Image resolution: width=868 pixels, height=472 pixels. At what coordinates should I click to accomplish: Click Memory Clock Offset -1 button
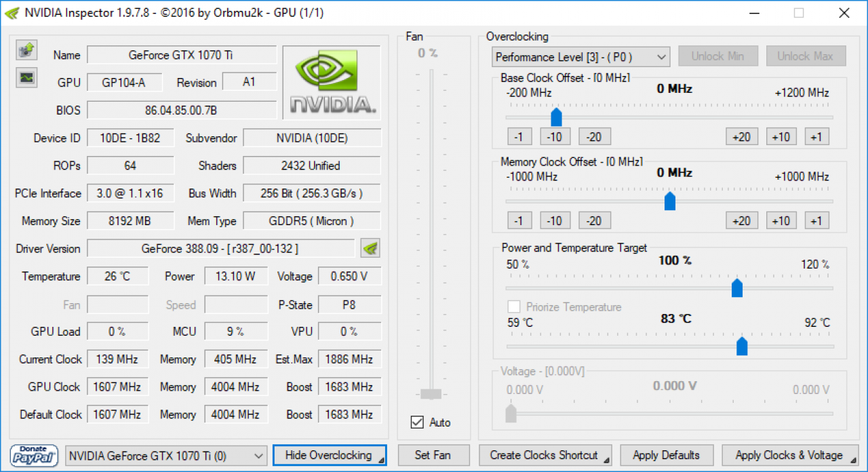coord(519,220)
